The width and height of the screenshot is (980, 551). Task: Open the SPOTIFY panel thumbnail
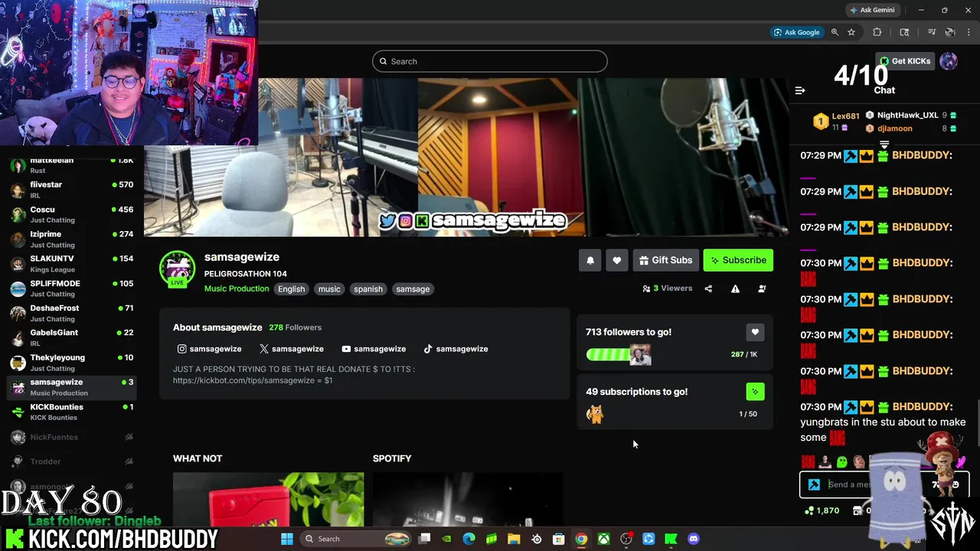pos(468,499)
